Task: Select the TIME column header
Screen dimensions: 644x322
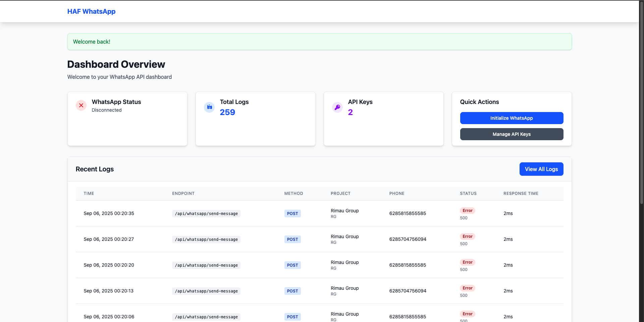Action: pos(89,194)
